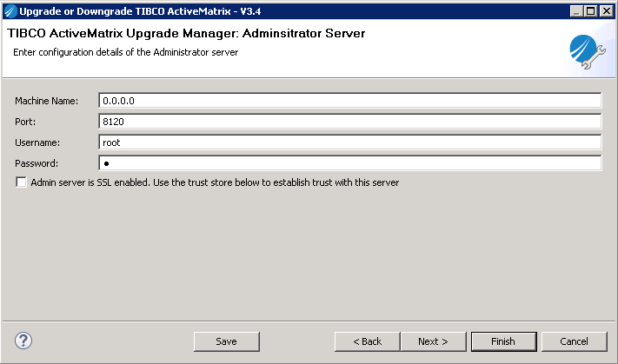Click the 'Machine Name:' label

46,101
